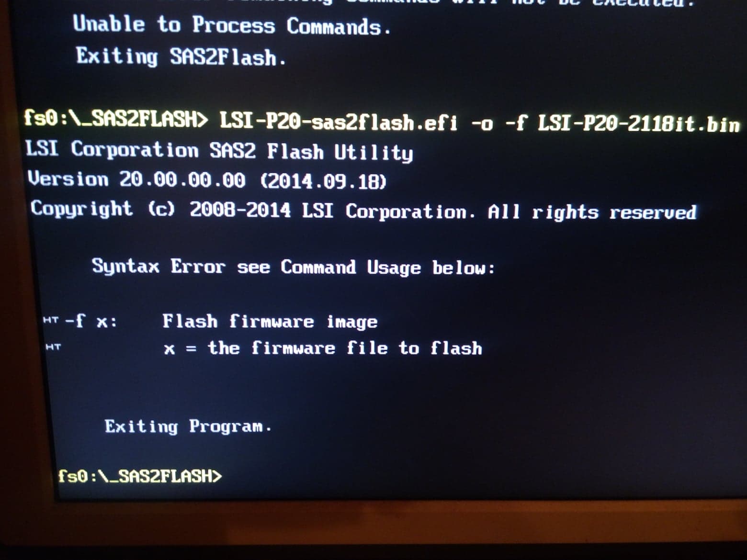Click the second HT tab symbol
Image resolution: width=747 pixels, height=560 pixels.
[x=53, y=347]
